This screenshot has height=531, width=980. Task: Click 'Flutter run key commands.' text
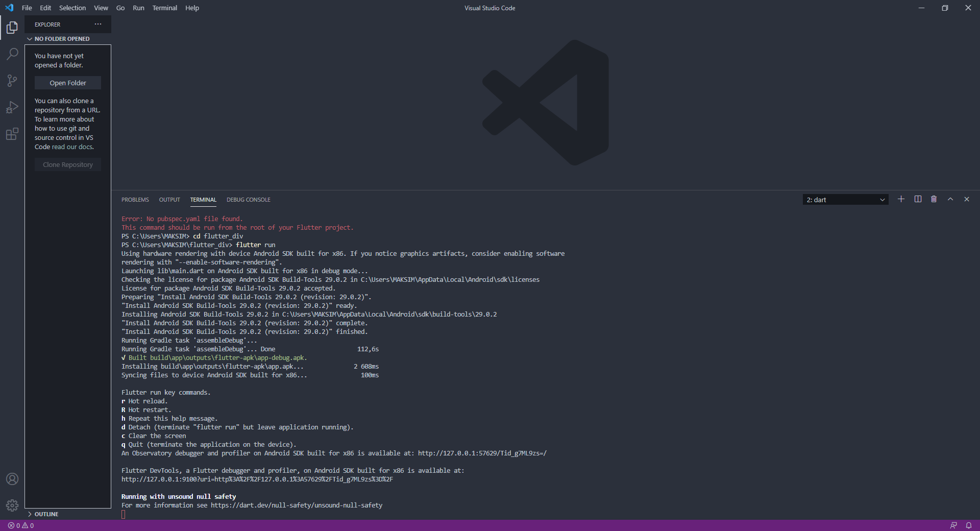tap(166, 392)
